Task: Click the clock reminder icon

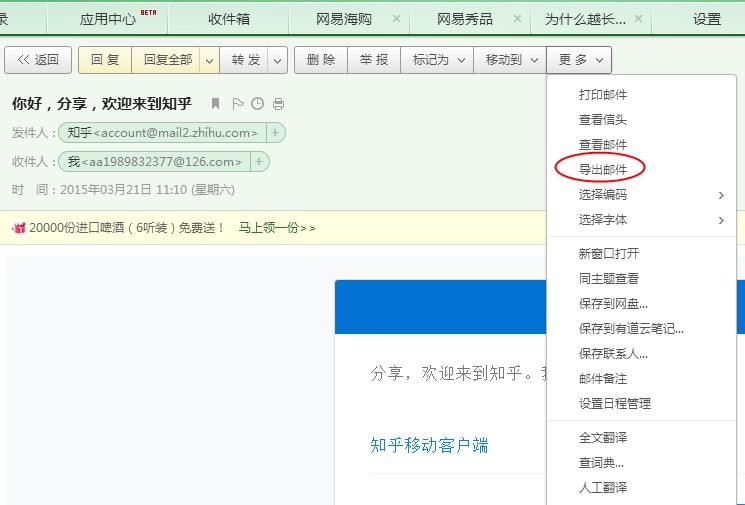Action: tap(258, 104)
